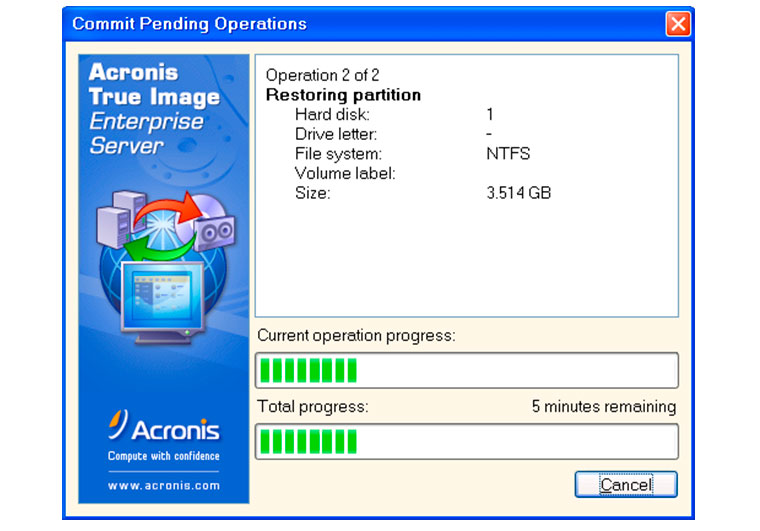The image size is (760, 531).
Task: Click the 'Total progress:' label
Action: (x=313, y=406)
